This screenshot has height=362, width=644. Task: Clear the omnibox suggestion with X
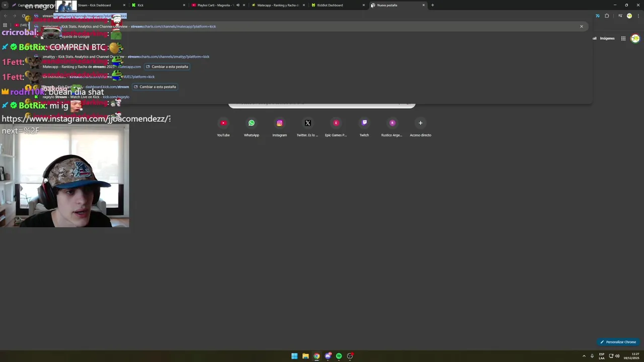pyautogui.click(x=582, y=26)
